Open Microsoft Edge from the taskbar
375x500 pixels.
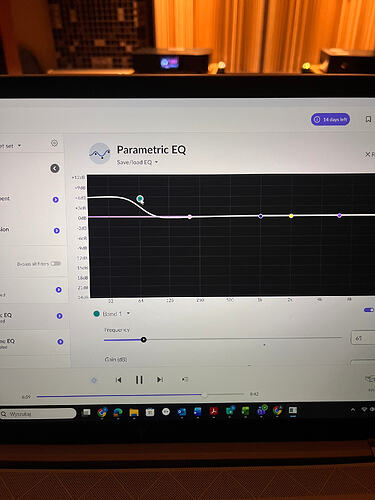tap(118, 413)
